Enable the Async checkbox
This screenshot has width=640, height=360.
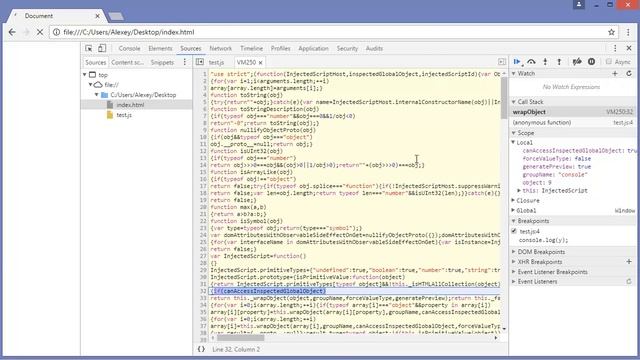tap(609, 62)
